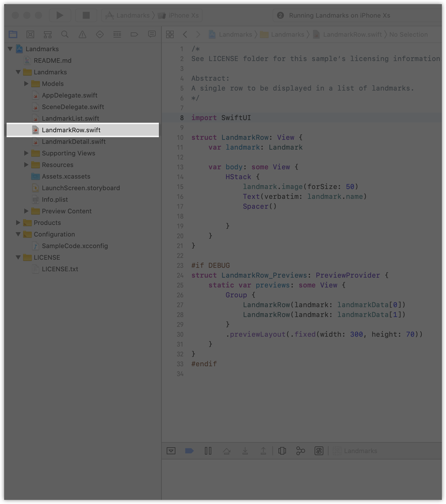Click the Run (play) button
446x504 pixels.
[60, 15]
